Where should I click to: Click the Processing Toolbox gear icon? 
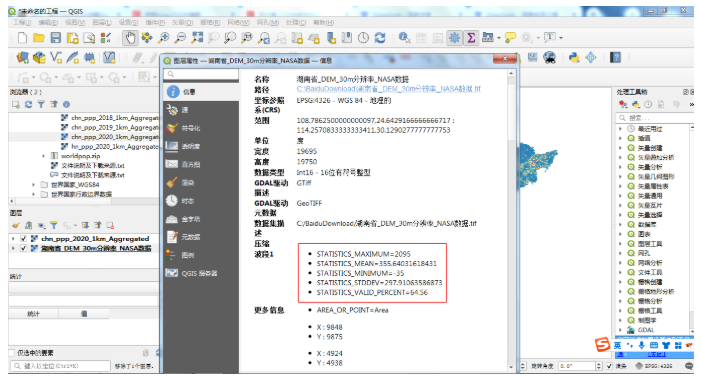454,38
